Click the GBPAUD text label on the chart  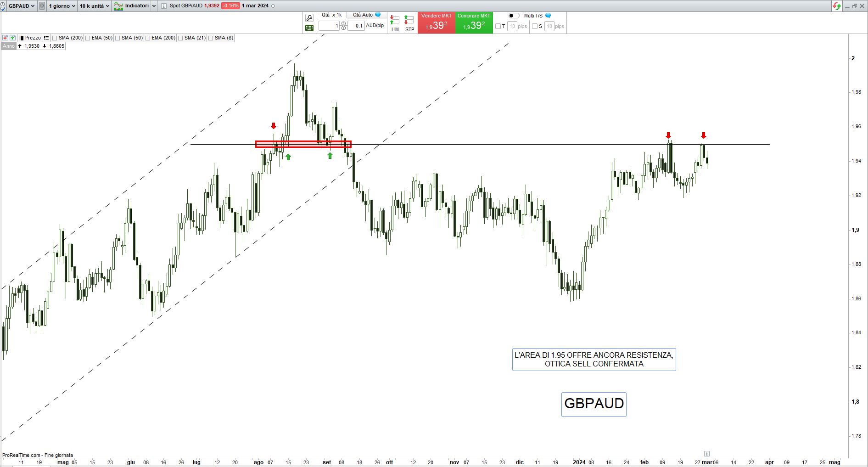tap(594, 404)
